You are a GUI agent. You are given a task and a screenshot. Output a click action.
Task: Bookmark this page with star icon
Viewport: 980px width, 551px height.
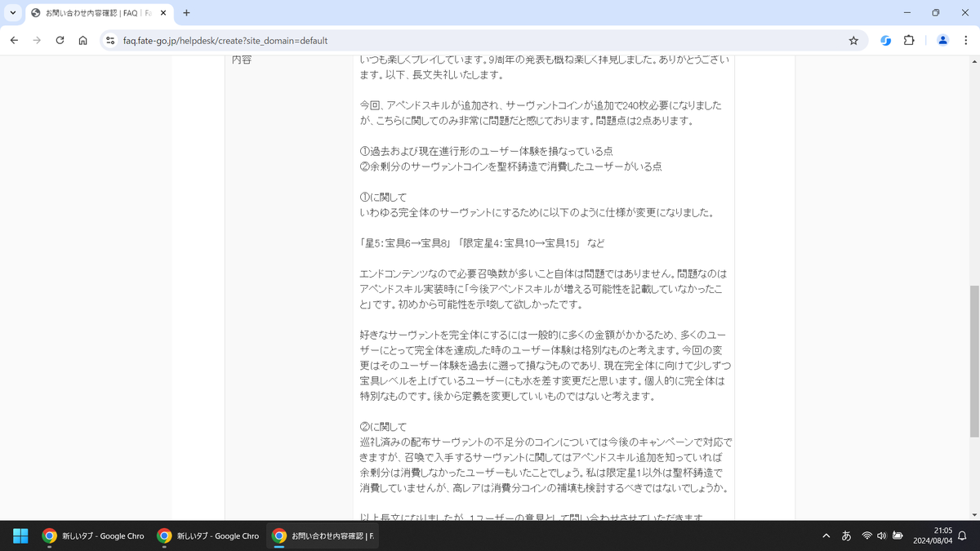tap(853, 40)
